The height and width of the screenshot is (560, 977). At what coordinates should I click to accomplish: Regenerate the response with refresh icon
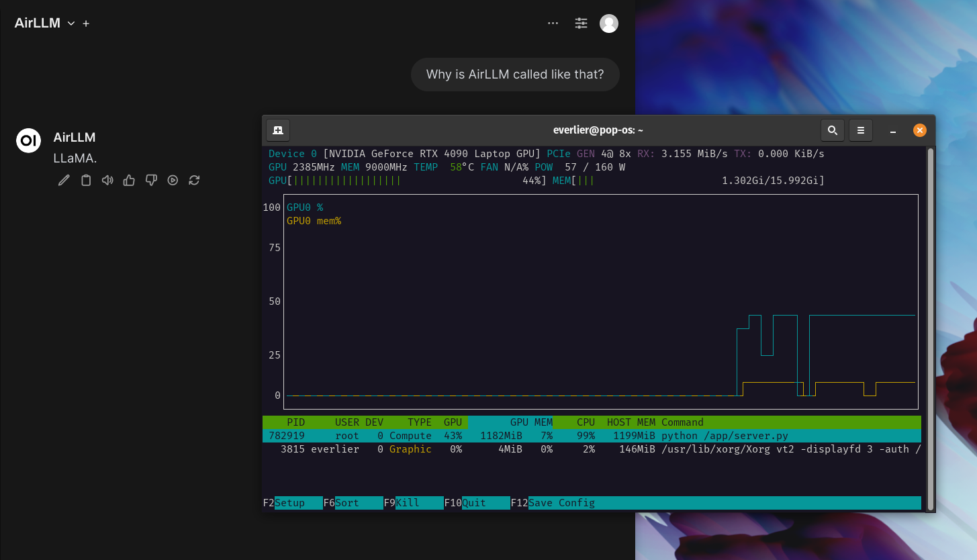coord(194,180)
